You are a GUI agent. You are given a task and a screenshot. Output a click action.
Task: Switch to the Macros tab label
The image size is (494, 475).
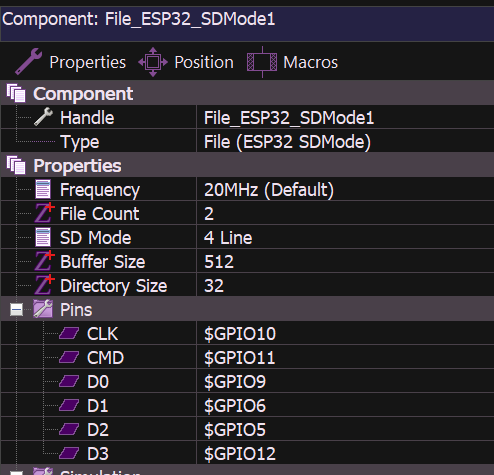point(310,62)
